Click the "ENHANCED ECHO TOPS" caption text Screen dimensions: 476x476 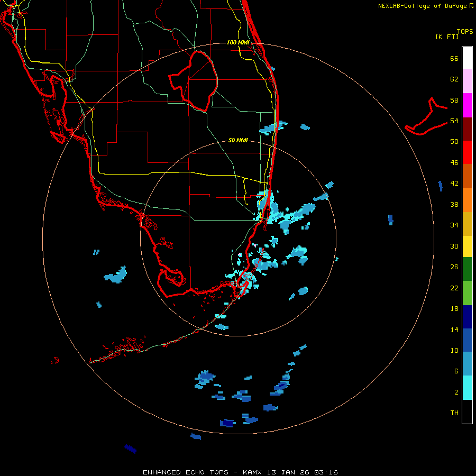[186, 472]
